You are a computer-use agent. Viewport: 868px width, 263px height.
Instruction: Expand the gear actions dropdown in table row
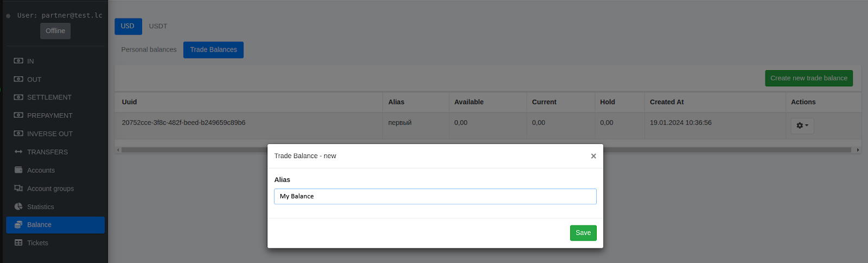coord(802,126)
